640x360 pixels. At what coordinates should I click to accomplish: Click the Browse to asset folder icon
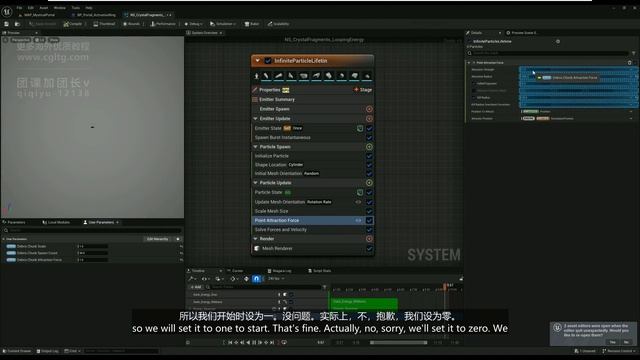point(17,24)
